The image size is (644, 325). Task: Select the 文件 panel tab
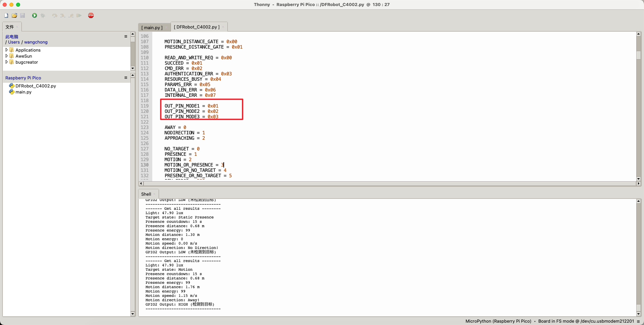[x=10, y=27]
